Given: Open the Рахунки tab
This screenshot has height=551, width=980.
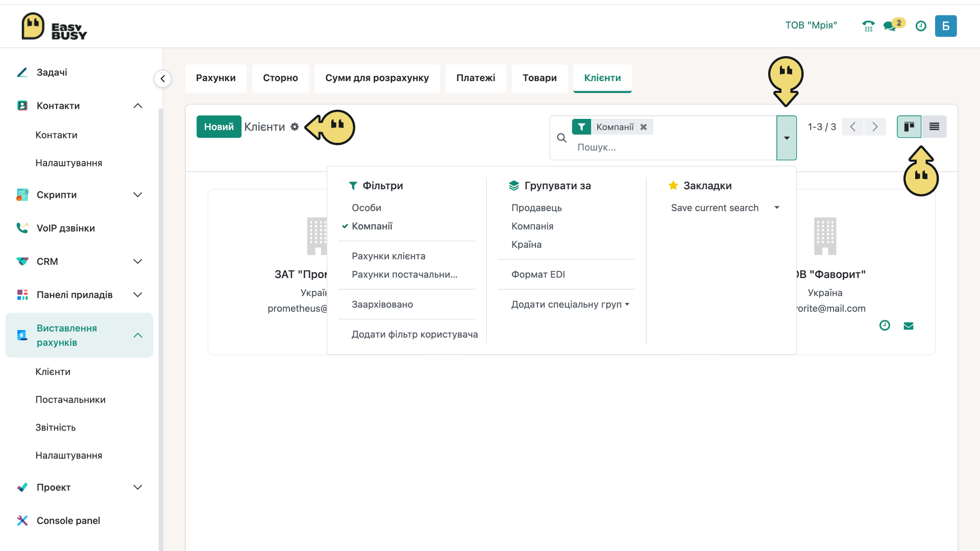Looking at the screenshot, I should pyautogui.click(x=216, y=78).
